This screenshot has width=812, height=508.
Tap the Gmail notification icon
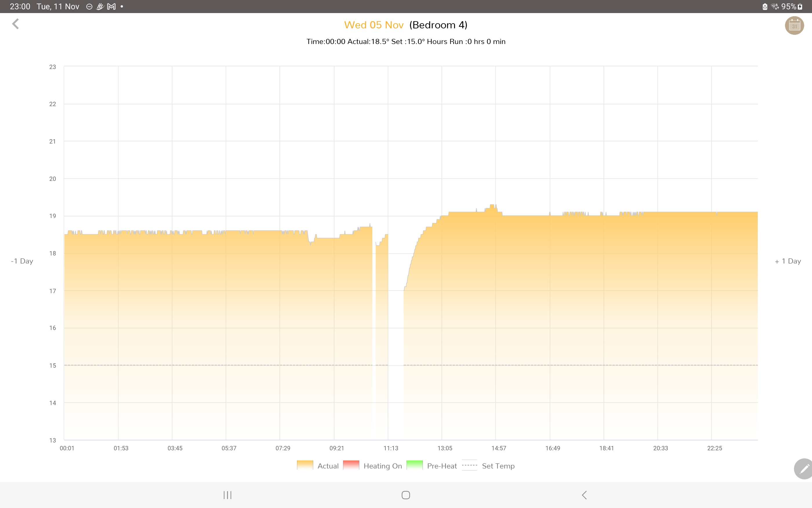(x=112, y=6)
